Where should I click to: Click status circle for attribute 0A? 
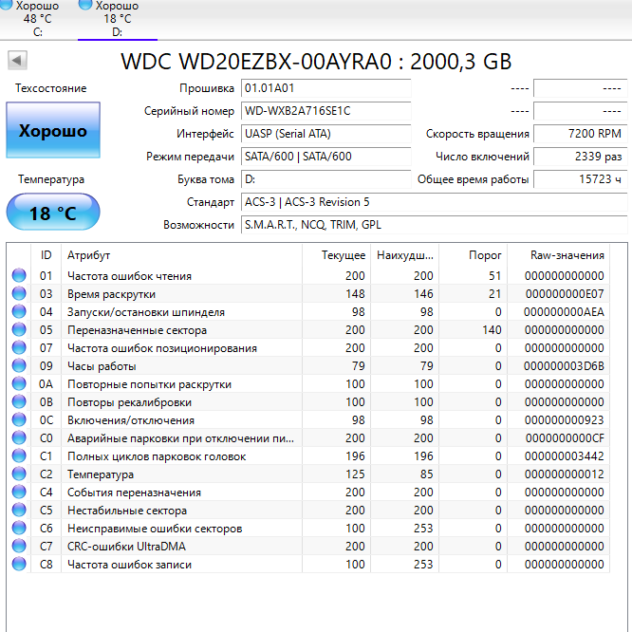pyautogui.click(x=19, y=384)
